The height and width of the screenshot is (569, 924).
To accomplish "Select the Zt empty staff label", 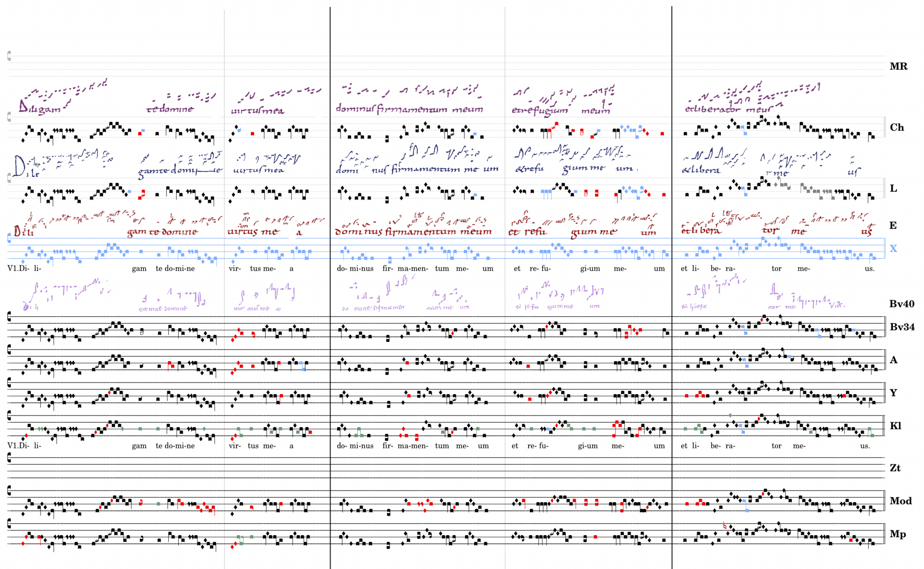I will click(x=895, y=468).
